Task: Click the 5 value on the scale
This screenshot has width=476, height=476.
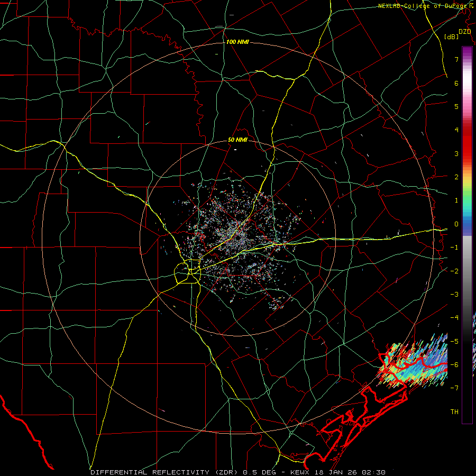Action: click(456, 106)
